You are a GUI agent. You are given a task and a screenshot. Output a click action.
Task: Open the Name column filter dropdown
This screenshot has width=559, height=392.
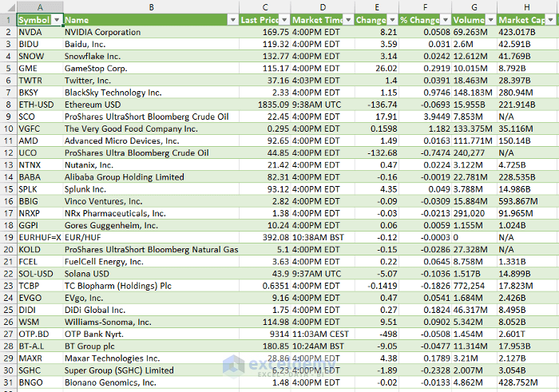pyautogui.click(x=233, y=20)
